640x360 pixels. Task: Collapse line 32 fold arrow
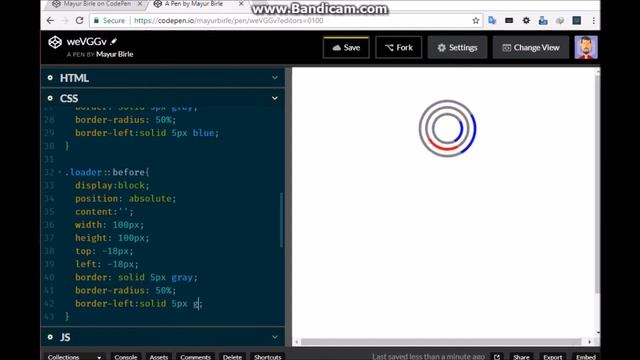click(x=60, y=172)
